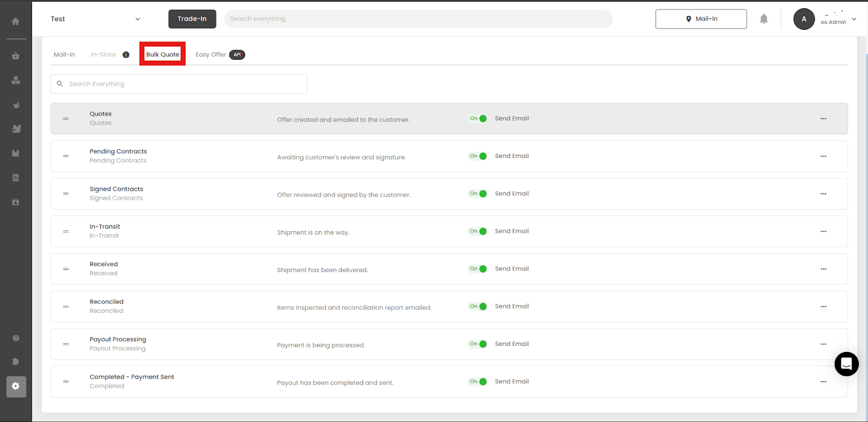Click the Completed - Payment Sent title
868x422 pixels.
132,377
